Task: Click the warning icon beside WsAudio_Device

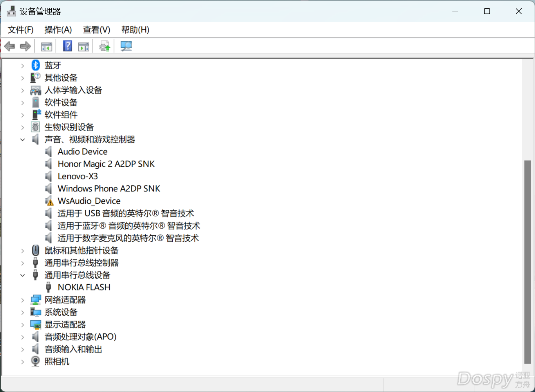Action: (49, 201)
